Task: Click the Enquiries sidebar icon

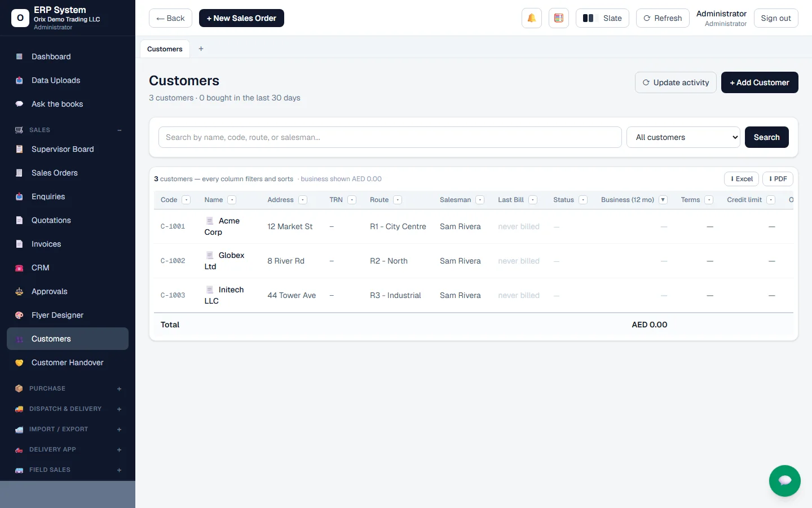Action: coord(19,196)
